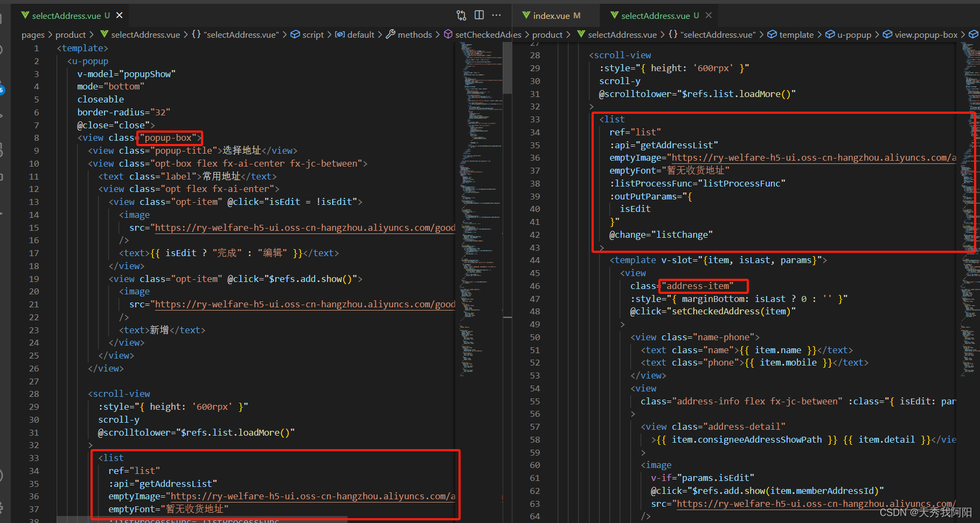The image size is (980, 523).
Task: Click the text 新增 on line 23
Action: click(159, 330)
